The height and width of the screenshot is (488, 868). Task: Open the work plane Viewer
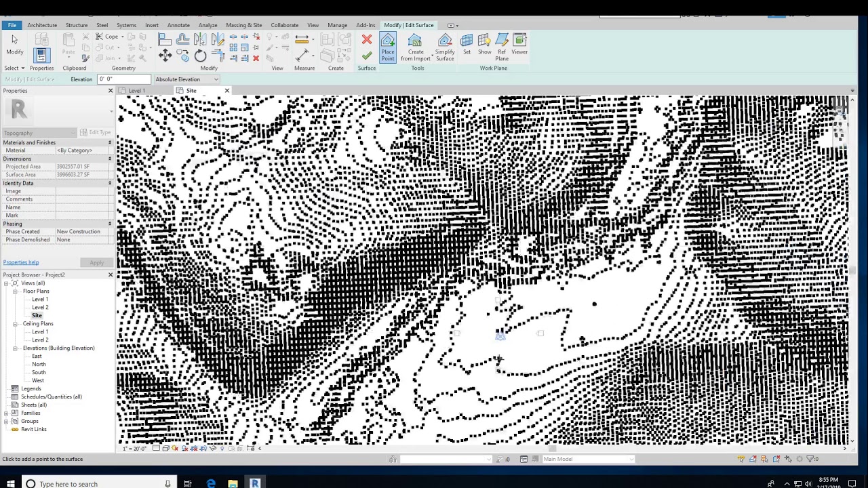pyautogui.click(x=519, y=44)
